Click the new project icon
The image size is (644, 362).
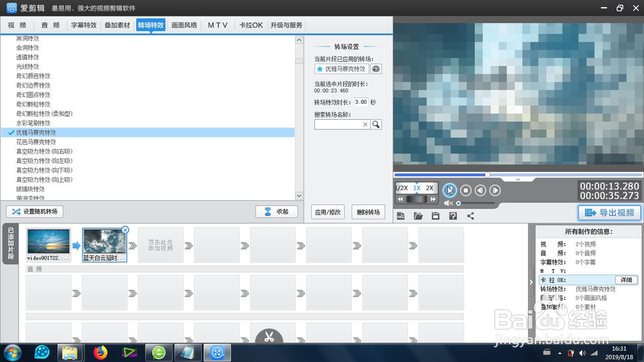(401, 216)
